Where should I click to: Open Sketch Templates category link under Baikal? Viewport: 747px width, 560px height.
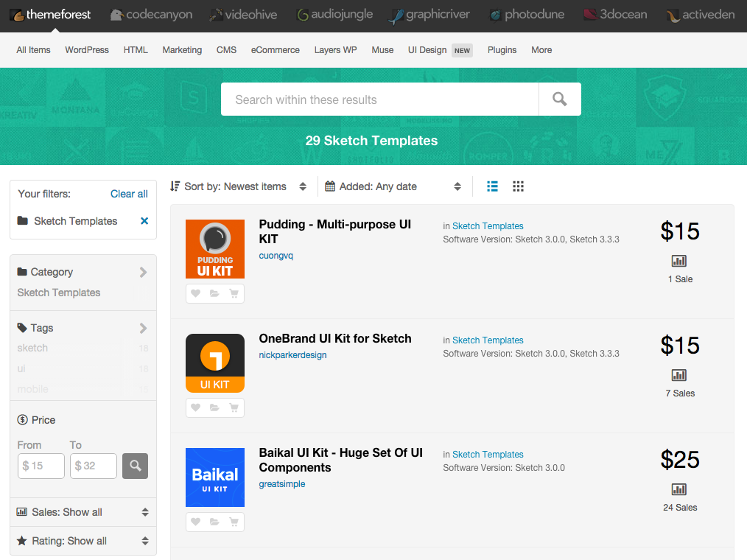488,454
